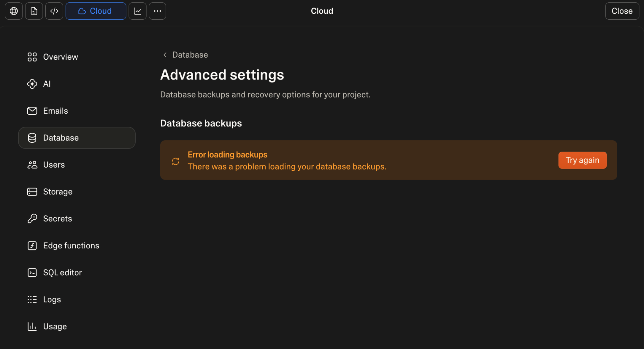The width and height of the screenshot is (644, 349).
Task: Click the problem loading database backups text
Action: point(287,167)
